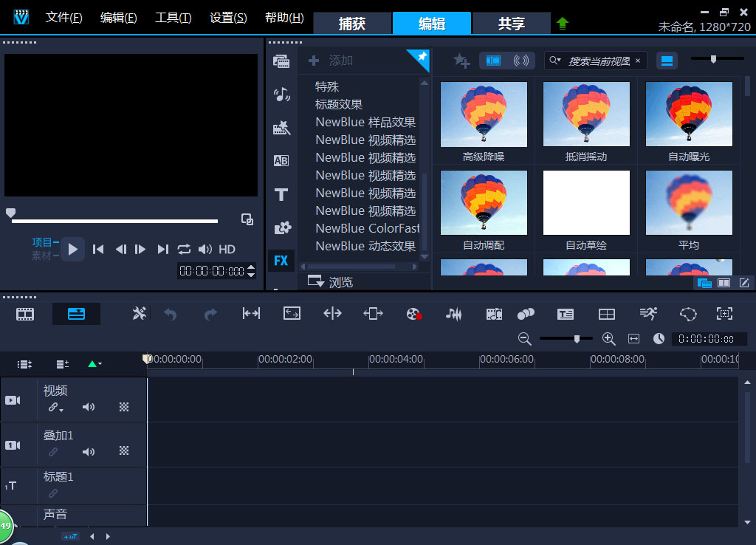Mute the 叠加1 overlay track
Screen dimensions: 756x545
89,451
